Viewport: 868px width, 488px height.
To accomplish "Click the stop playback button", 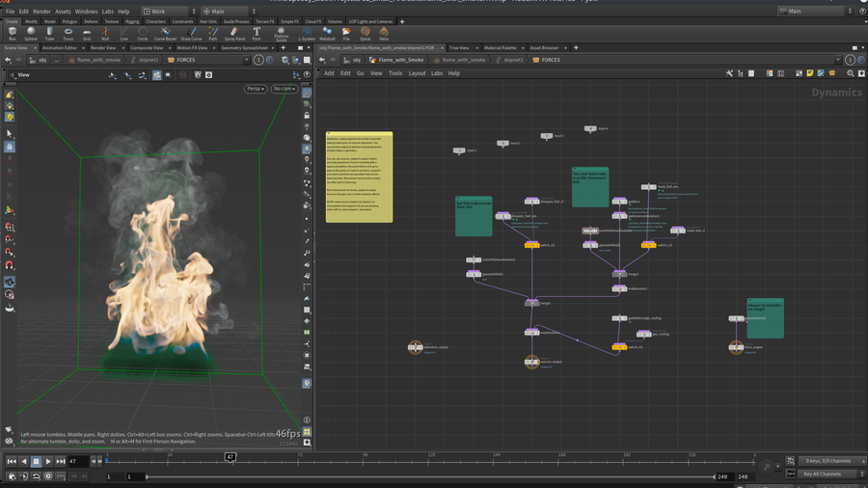I will [x=36, y=461].
